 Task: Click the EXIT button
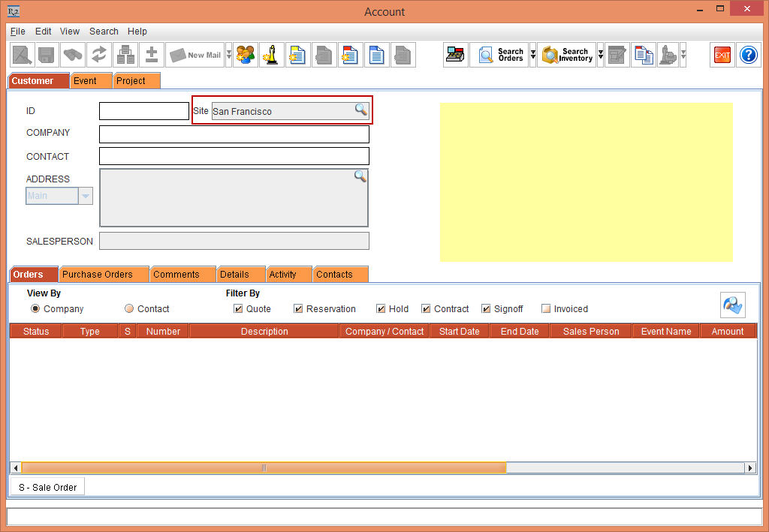722,54
